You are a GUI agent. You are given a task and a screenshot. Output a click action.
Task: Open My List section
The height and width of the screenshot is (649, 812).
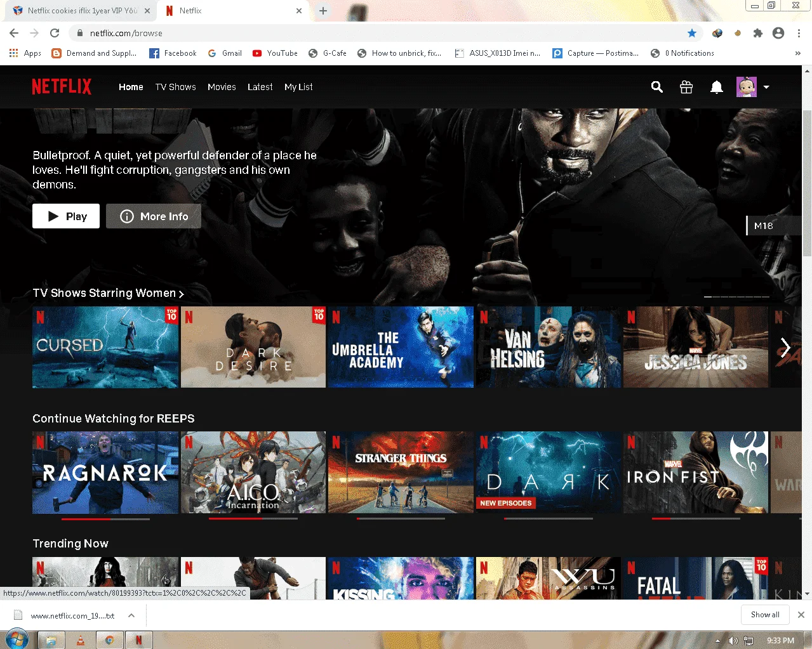[x=298, y=87]
